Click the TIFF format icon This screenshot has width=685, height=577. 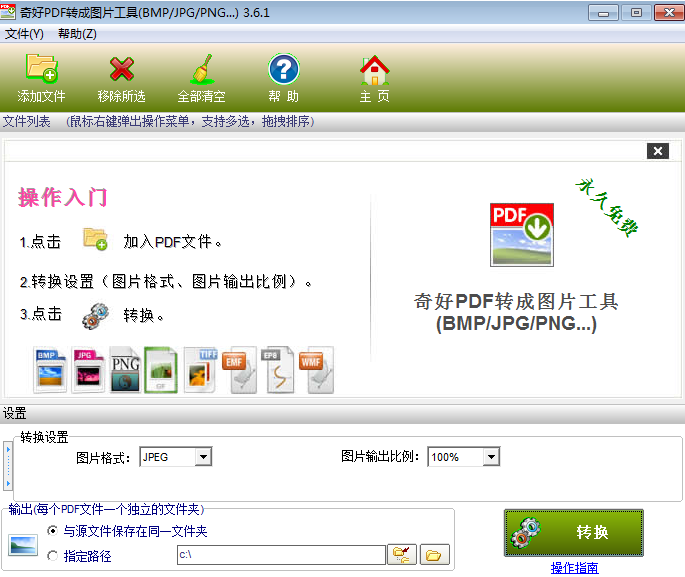pos(201,370)
